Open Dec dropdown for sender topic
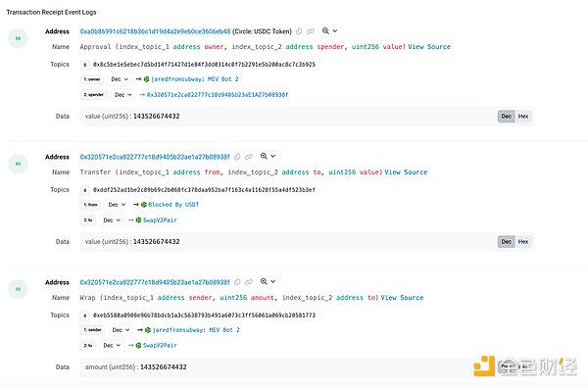Image resolution: width=588 pixels, height=387 pixels. [x=121, y=330]
